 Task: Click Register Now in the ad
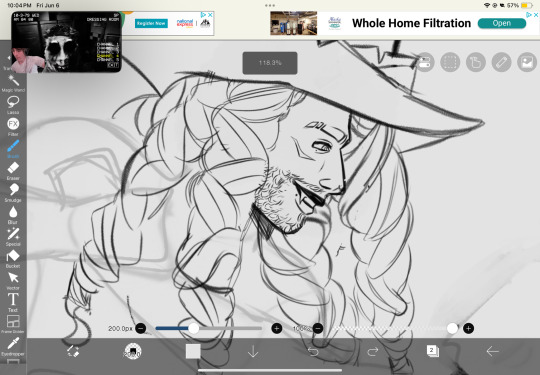coord(151,23)
